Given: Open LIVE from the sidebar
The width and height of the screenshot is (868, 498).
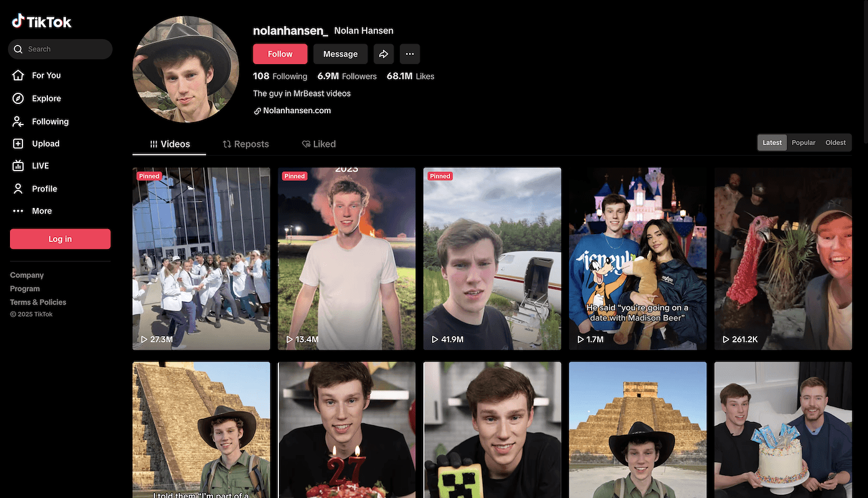Looking at the screenshot, I should click(40, 166).
